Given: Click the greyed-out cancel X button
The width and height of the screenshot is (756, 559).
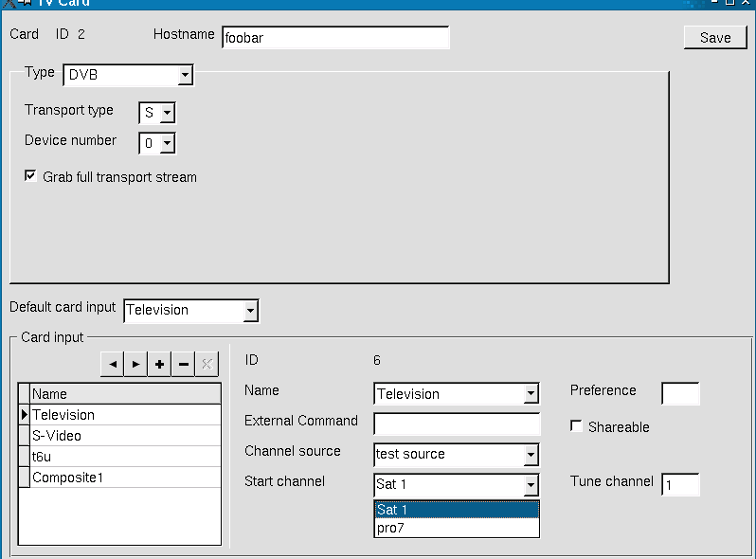Looking at the screenshot, I should pos(207,365).
